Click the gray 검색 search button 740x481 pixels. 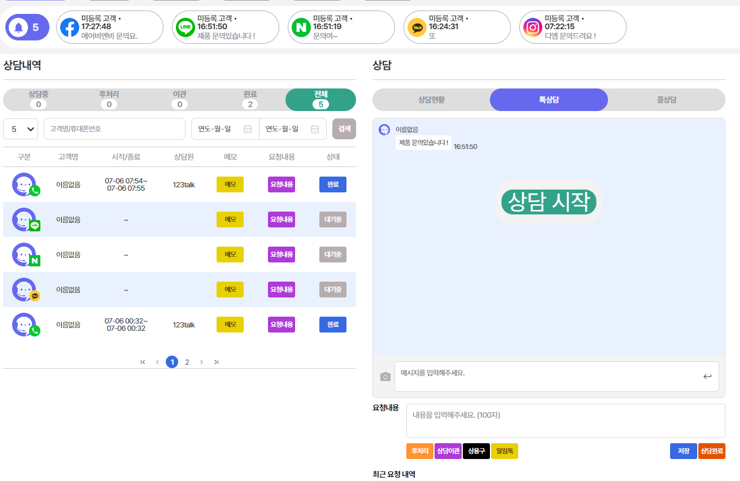[x=344, y=129]
